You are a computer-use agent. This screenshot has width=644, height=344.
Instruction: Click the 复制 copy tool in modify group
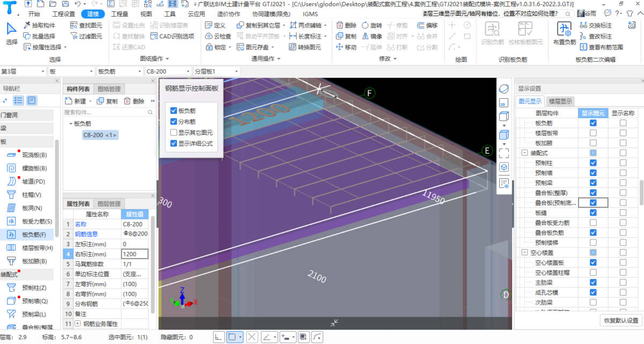click(346, 36)
